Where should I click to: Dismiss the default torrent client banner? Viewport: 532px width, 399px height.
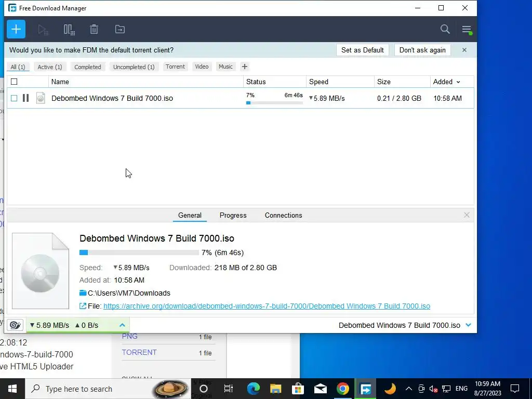coord(464,50)
